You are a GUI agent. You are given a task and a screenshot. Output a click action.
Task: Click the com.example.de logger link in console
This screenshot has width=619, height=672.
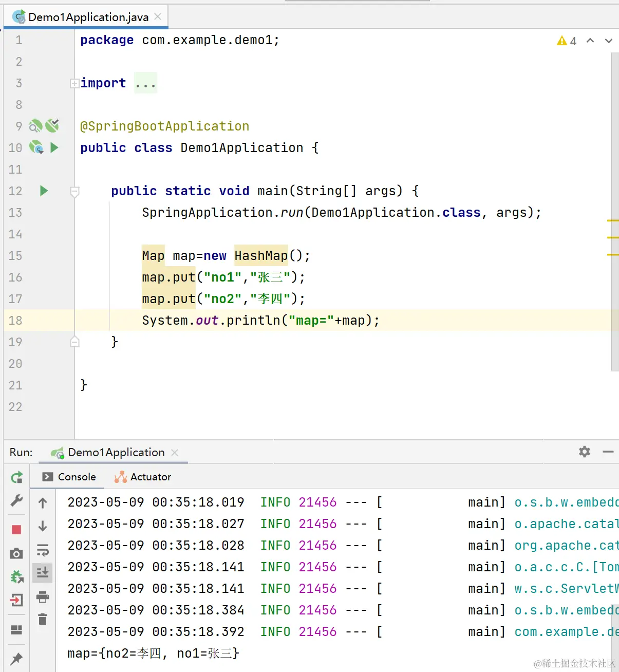click(567, 632)
